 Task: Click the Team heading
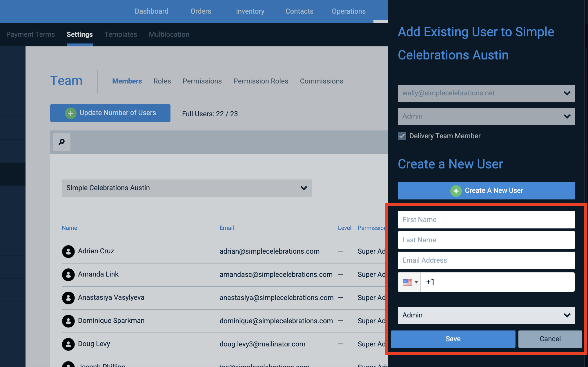(x=66, y=81)
